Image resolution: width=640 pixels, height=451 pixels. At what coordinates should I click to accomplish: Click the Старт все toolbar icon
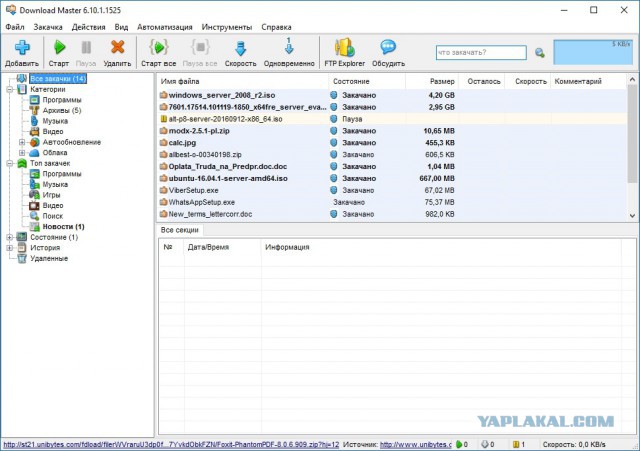[x=158, y=47]
